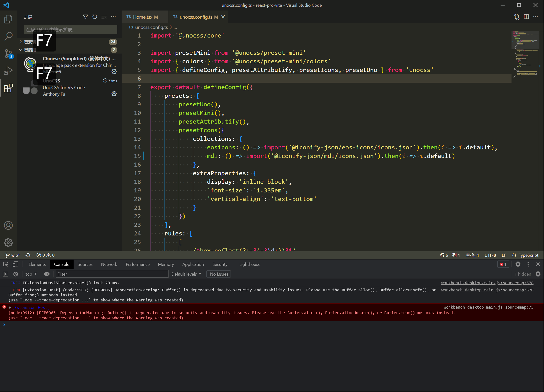This screenshot has width=544, height=392.
Task: Collapse the enabled extensions section with 2
Action: tap(68, 50)
